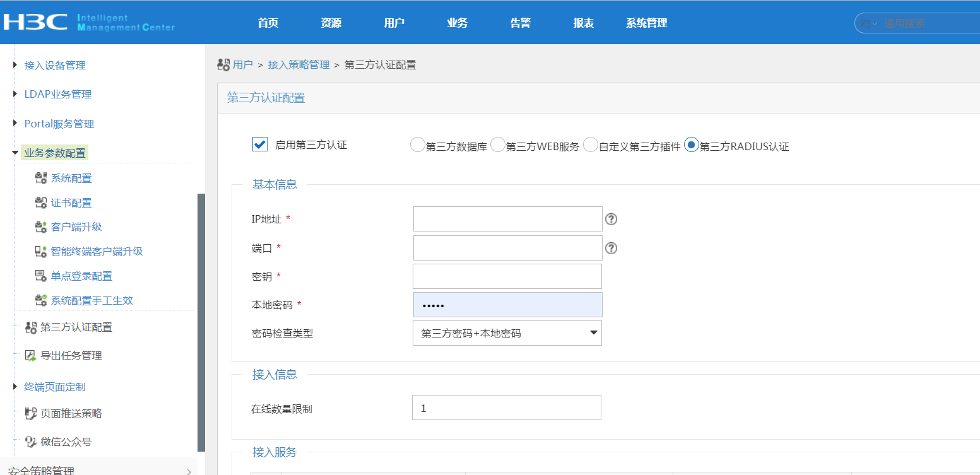Select the 第三方WEB服务 radio button
Image resolution: width=980 pixels, height=475 pixels.
pyautogui.click(x=497, y=145)
